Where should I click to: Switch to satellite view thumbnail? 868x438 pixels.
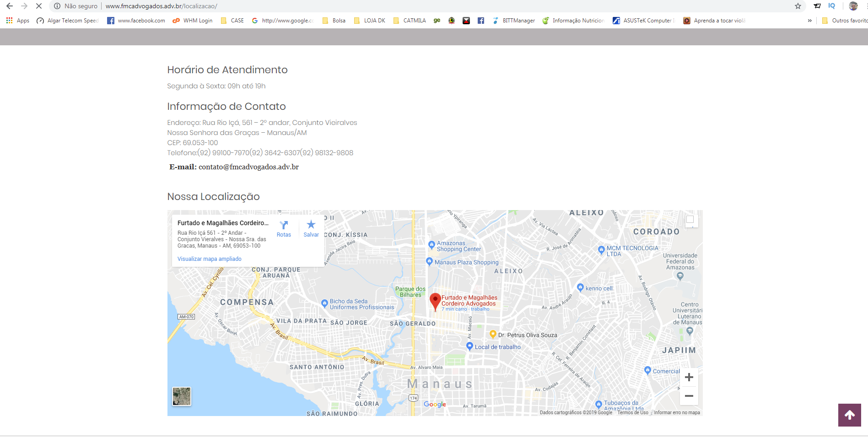182,396
